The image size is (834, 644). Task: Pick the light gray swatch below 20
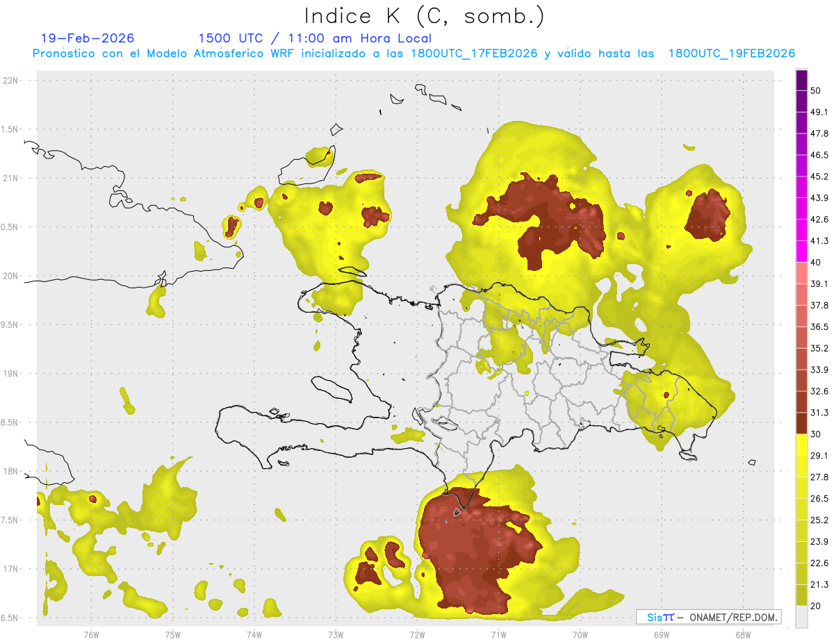click(801, 617)
